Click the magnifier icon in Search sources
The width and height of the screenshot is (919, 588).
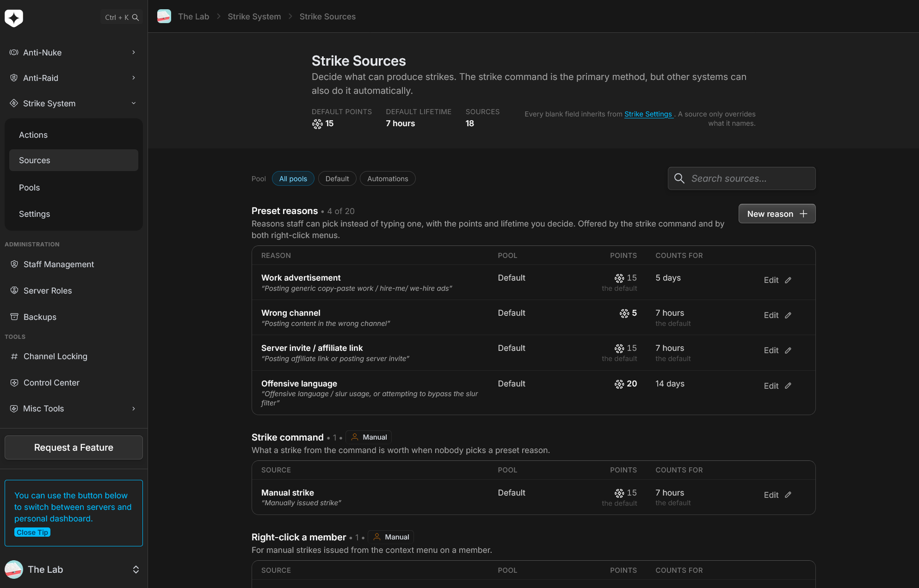click(679, 178)
